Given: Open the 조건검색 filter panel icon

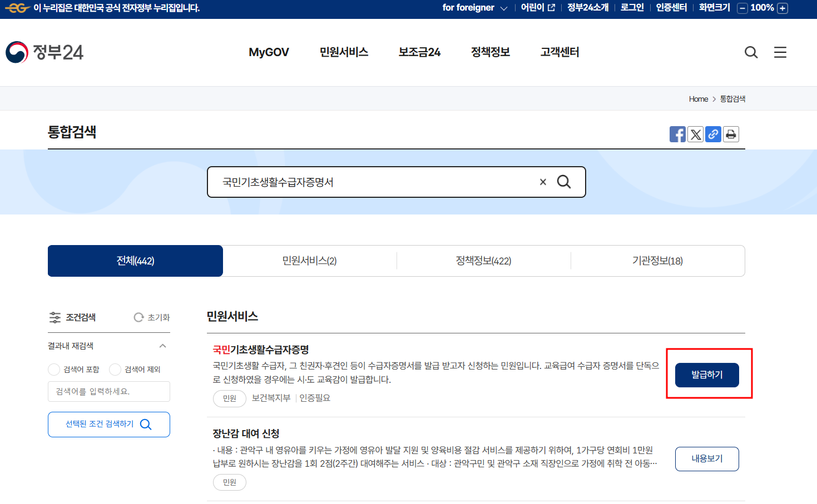Looking at the screenshot, I should 55,317.
